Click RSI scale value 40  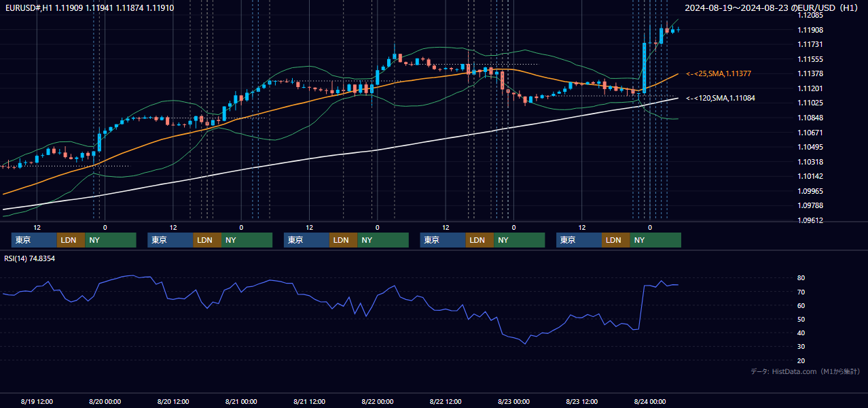pyautogui.click(x=801, y=333)
